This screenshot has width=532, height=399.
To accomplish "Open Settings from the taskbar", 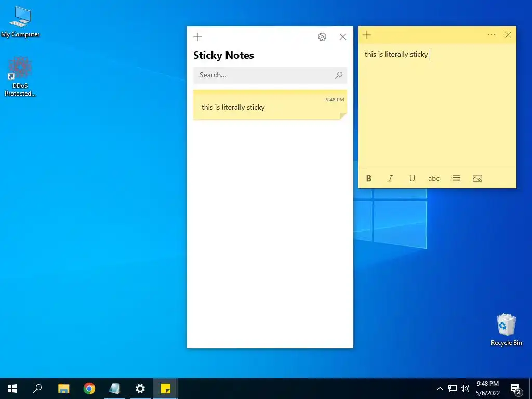I will pyautogui.click(x=140, y=389).
